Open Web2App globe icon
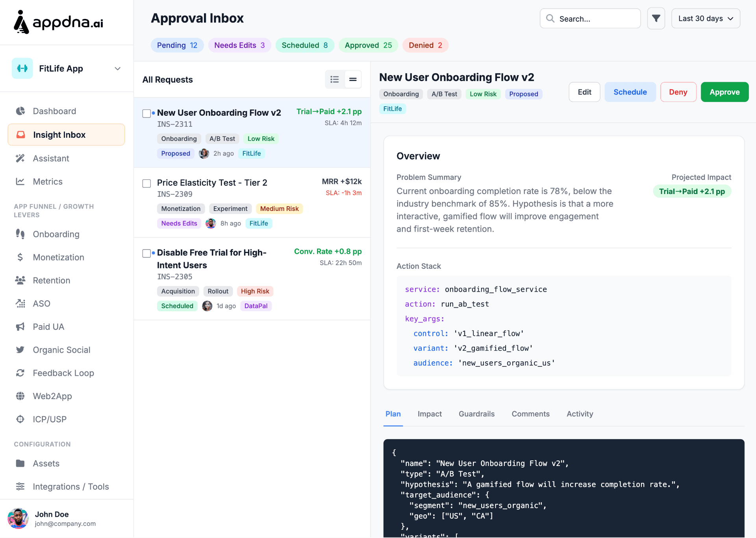756x538 pixels. point(20,396)
